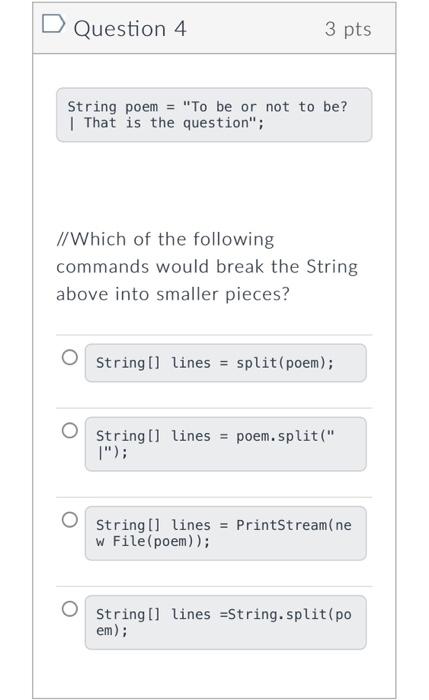Click 'em);' wrapped line in last answer
Viewport: 429px width, 700px height.
pyautogui.click(x=112, y=631)
